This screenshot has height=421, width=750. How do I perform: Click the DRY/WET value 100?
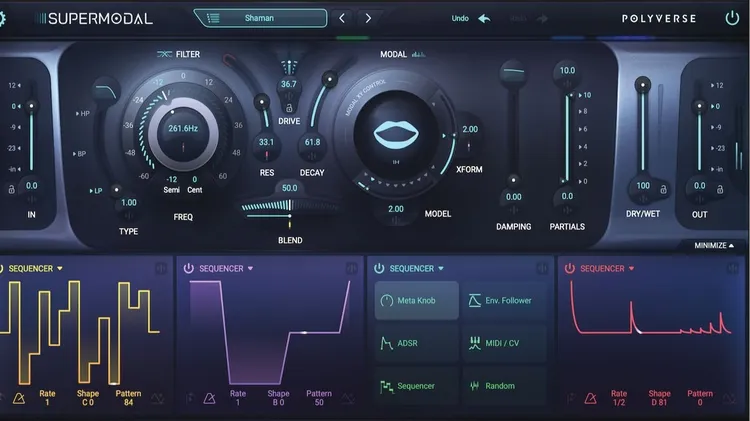[x=643, y=186]
